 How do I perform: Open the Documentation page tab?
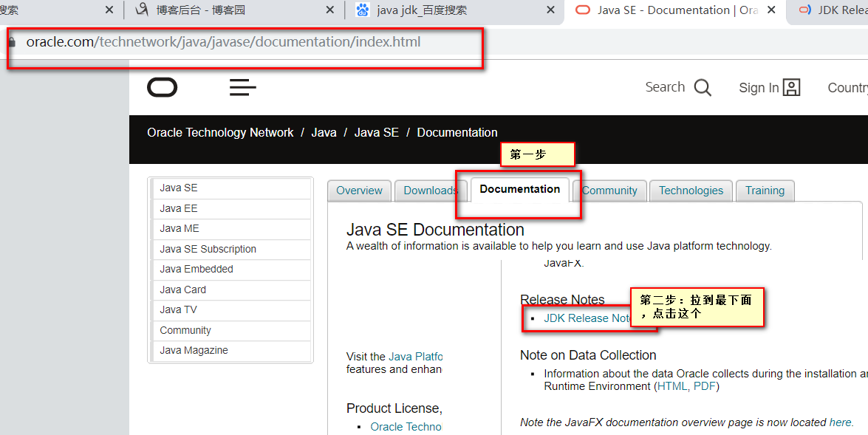520,189
